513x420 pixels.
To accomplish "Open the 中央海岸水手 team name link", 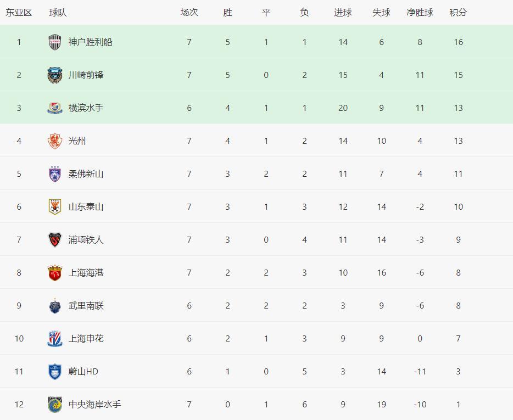I will click(x=94, y=405).
